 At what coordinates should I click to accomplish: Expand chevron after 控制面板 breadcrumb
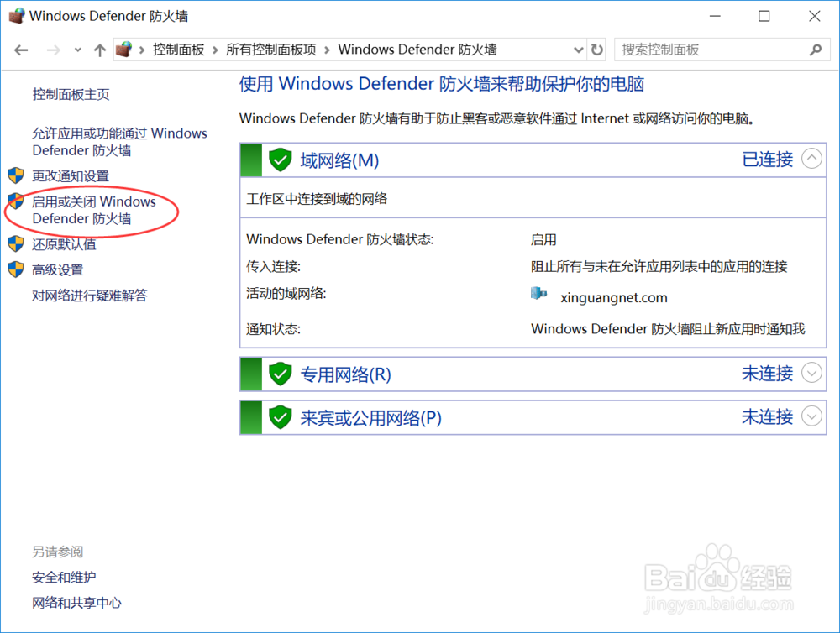pos(215,50)
